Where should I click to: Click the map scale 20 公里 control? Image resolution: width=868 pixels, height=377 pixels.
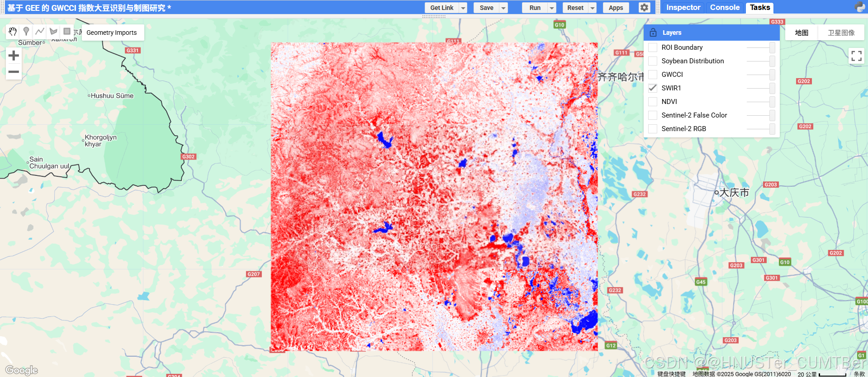(x=821, y=374)
